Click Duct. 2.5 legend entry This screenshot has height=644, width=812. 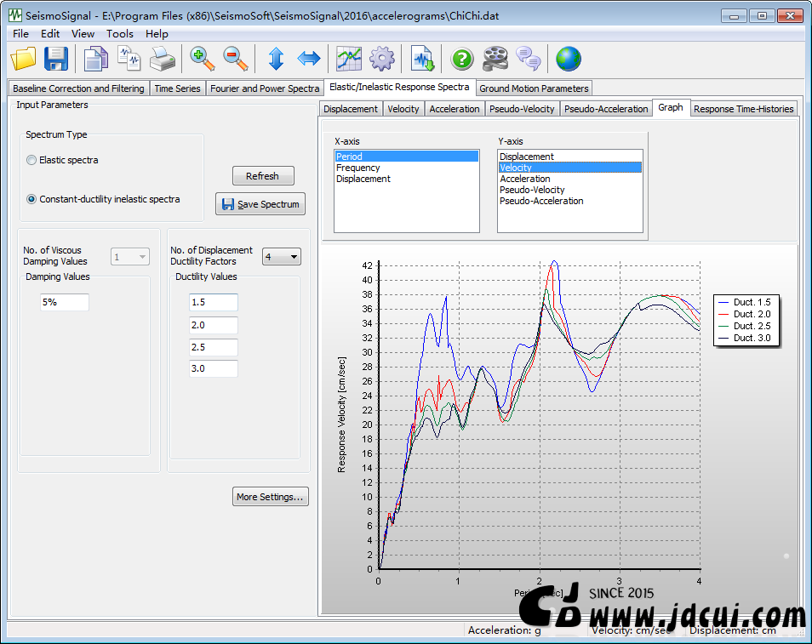pyautogui.click(x=746, y=326)
